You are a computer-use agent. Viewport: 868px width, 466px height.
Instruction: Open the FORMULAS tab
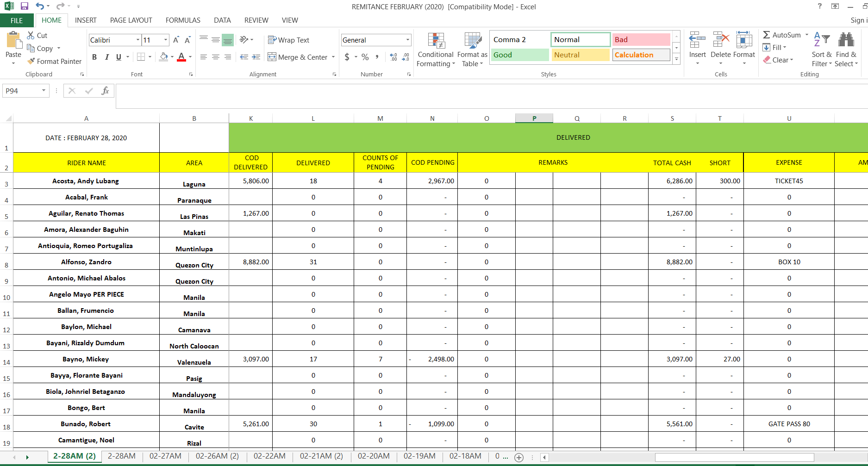(x=183, y=20)
